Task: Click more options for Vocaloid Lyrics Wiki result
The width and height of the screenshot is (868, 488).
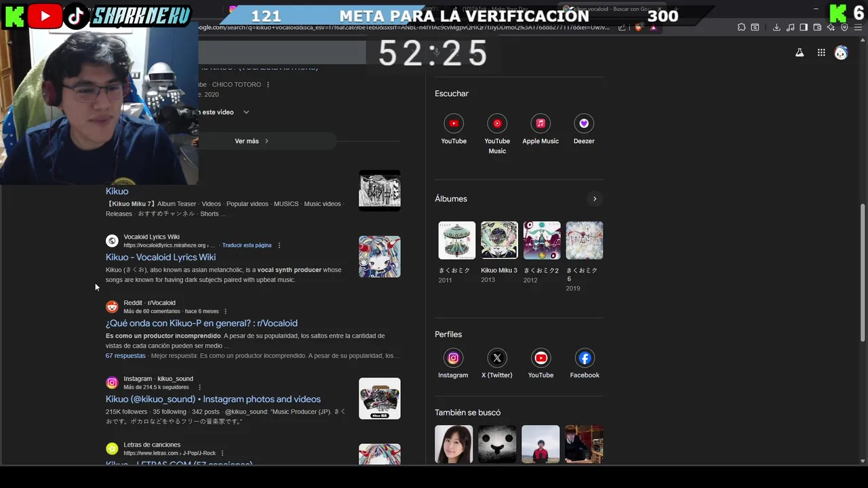Action: click(279, 245)
